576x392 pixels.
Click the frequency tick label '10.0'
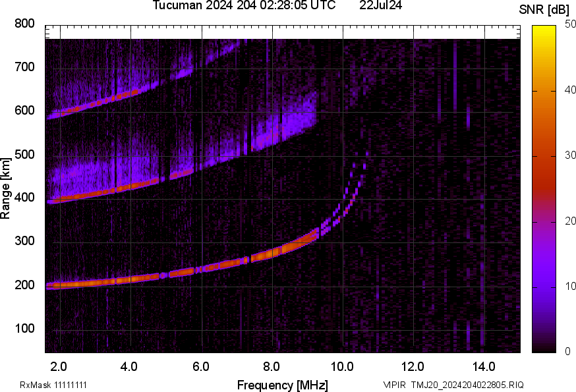342,367
